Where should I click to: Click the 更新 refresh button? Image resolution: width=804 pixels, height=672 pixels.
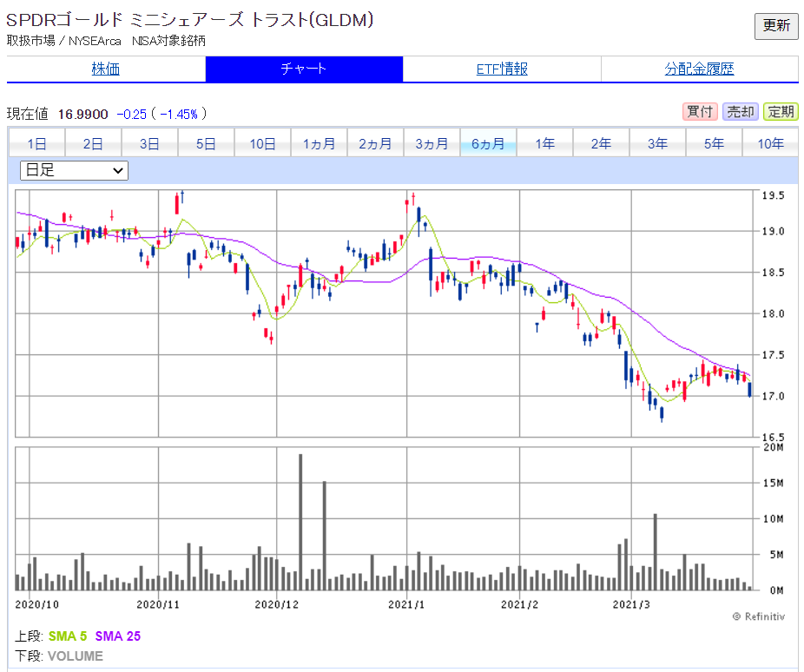pos(776,26)
